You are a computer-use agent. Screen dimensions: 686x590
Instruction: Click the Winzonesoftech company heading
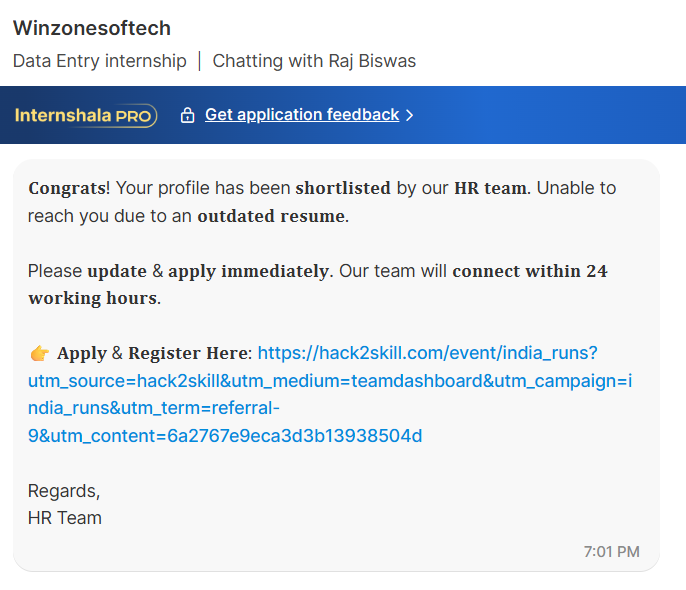(92, 28)
